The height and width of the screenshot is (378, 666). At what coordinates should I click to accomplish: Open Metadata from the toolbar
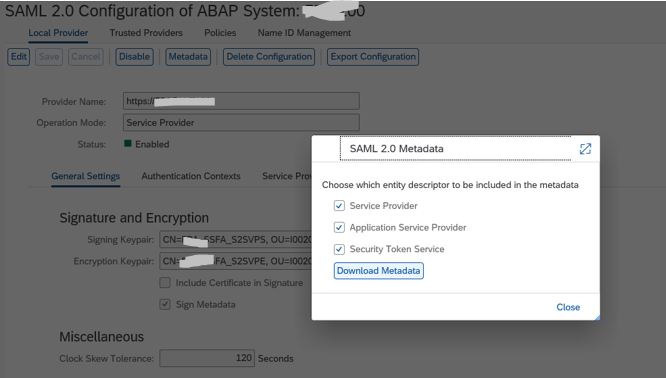point(188,57)
